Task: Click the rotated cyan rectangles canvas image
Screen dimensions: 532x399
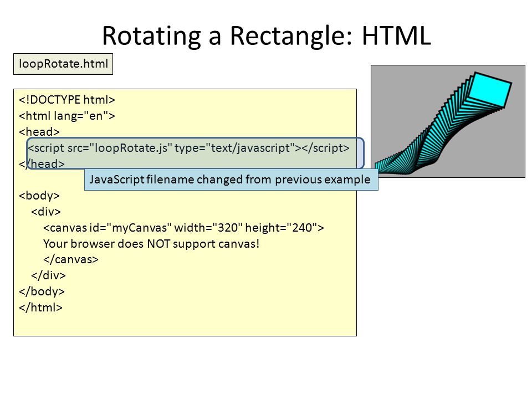Action: tap(448, 121)
